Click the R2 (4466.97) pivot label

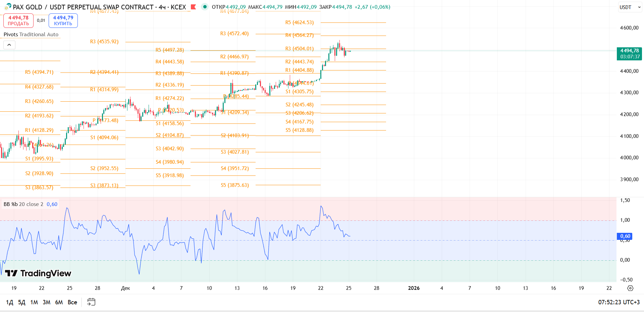point(234,57)
